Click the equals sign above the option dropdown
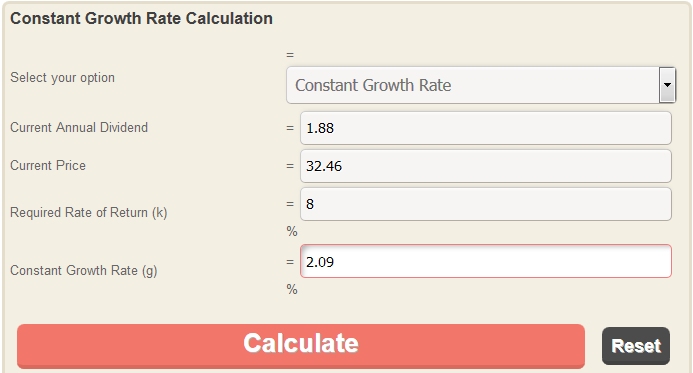 (x=290, y=55)
